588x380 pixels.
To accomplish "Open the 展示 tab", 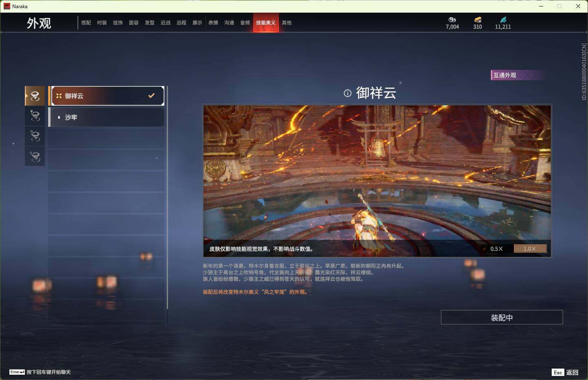I will [x=197, y=23].
